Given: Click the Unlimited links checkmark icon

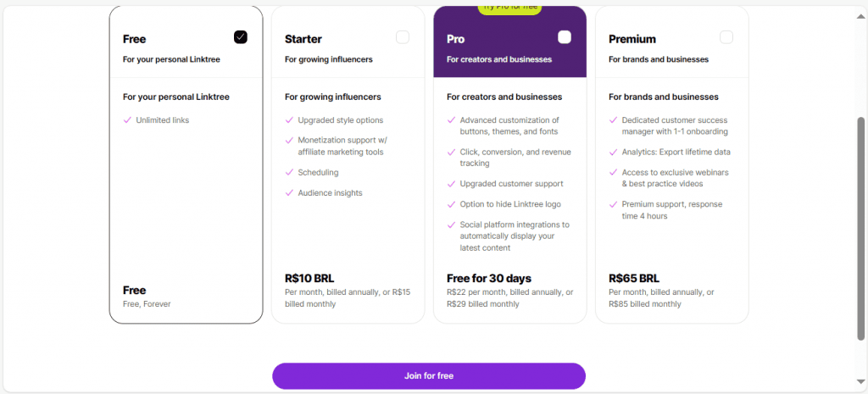Looking at the screenshot, I should pos(127,120).
